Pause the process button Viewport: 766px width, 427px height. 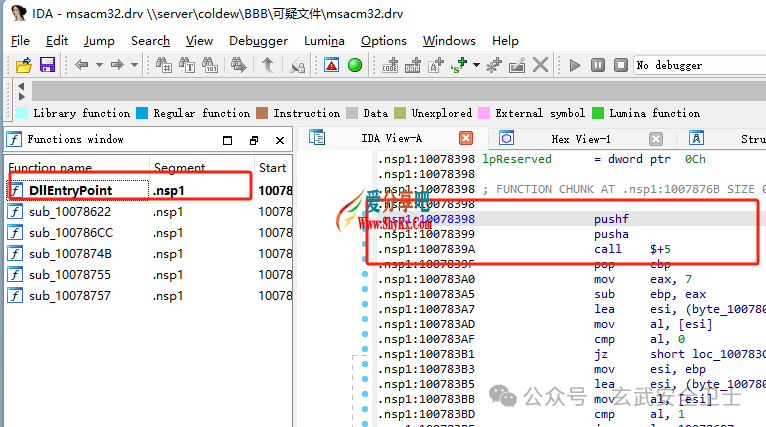click(598, 65)
